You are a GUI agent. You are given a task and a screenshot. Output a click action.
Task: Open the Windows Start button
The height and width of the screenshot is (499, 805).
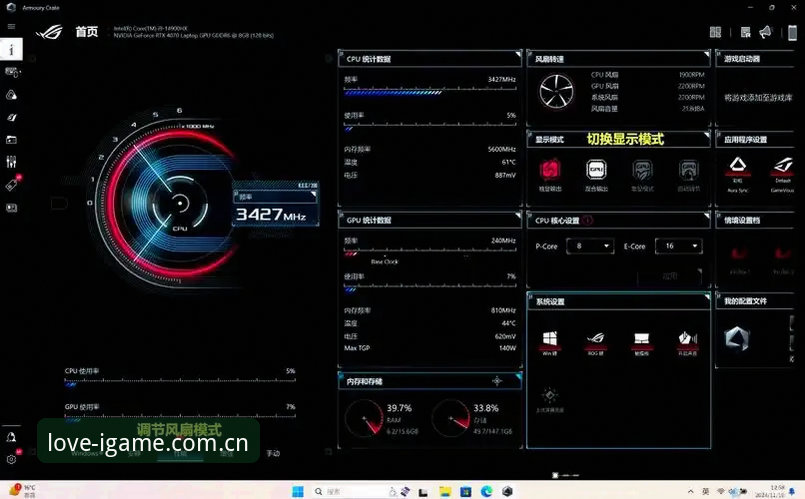tap(298, 491)
